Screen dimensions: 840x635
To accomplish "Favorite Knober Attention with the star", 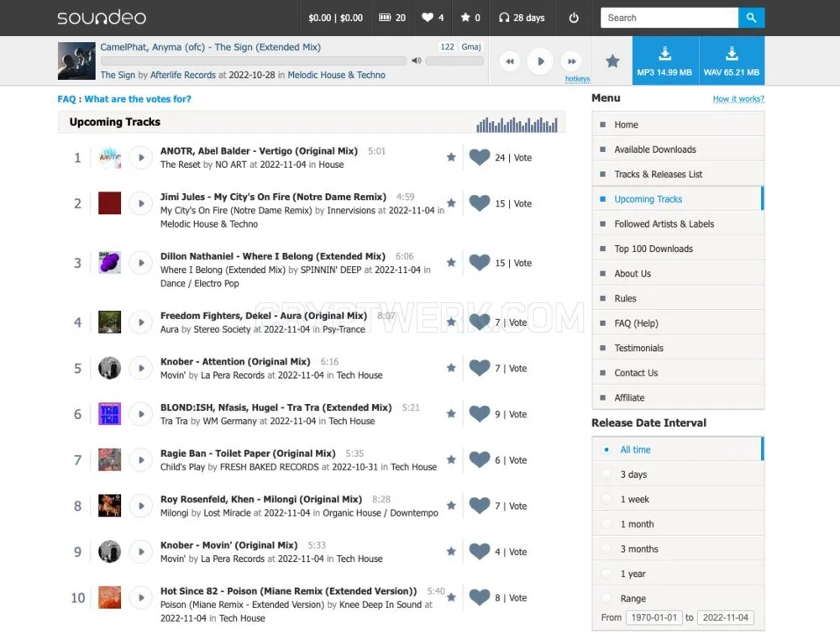I will (x=451, y=368).
